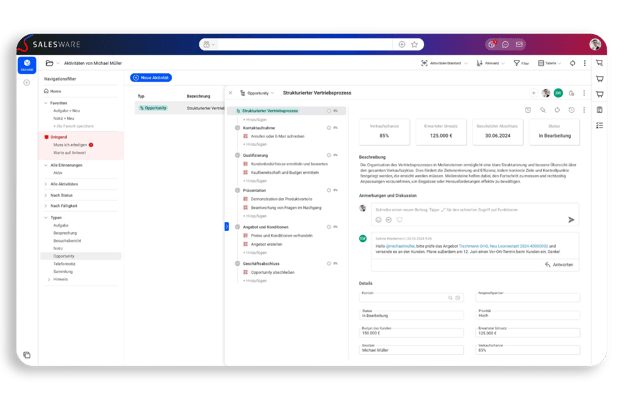Image resolution: width=629 pixels, height=400 pixels.
Task: Toggle completion circle for Geschäftsabschluss
Action: pyautogui.click(x=329, y=264)
